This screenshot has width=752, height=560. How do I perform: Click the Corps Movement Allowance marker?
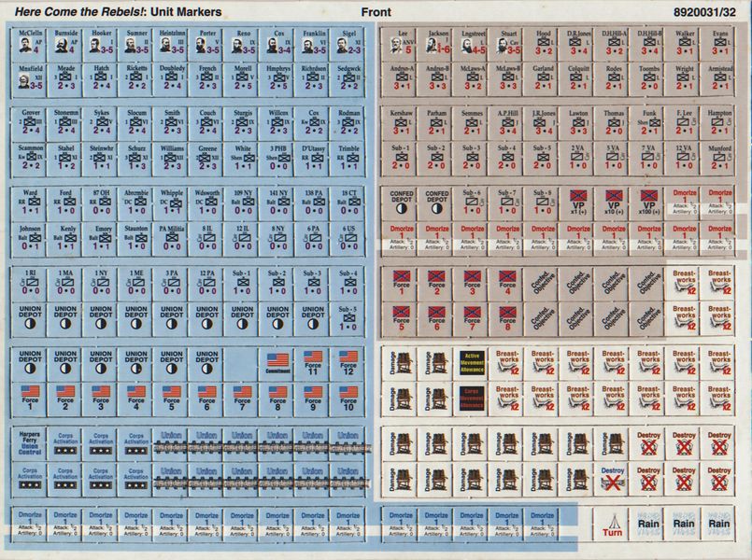click(x=473, y=399)
